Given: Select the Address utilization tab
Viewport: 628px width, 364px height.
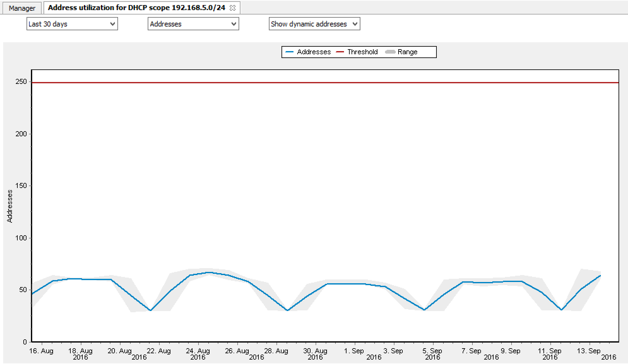Looking at the screenshot, I should (x=136, y=8).
